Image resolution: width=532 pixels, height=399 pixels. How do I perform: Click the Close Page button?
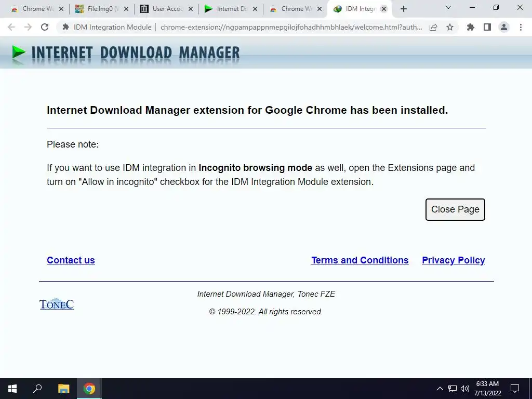click(455, 209)
